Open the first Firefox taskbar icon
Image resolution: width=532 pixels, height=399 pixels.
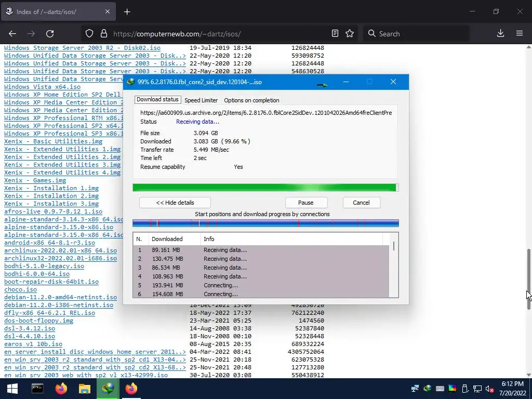(x=61, y=389)
